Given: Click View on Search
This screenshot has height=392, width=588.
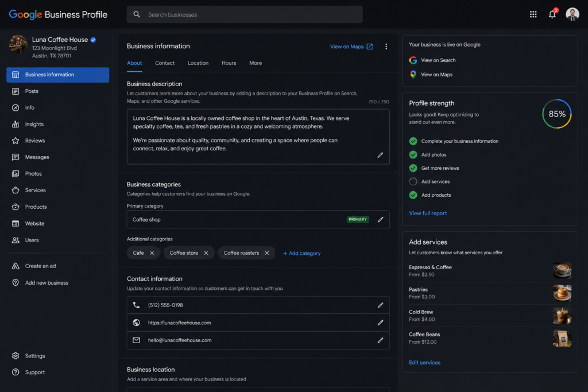Looking at the screenshot, I should pos(432,60).
